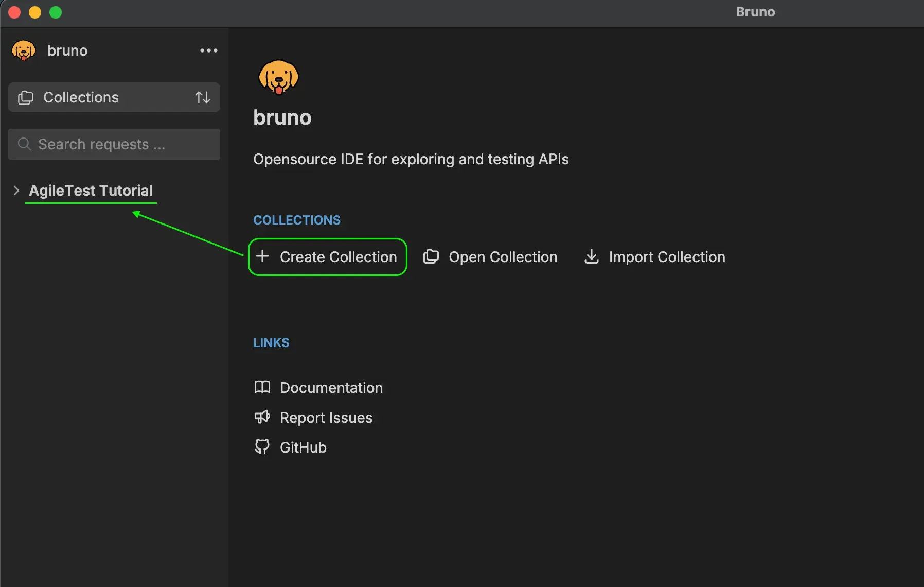Click the bruno workspace dog avatar
This screenshot has width=924, height=587.
23,50
